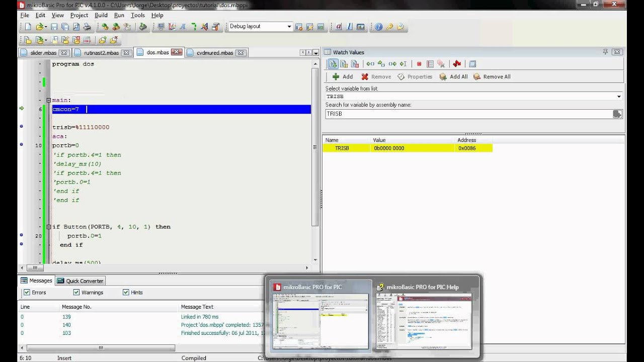Viewport: 644px width, 362px height.
Task: Toggle the Errors checkbox
Action: (27, 292)
